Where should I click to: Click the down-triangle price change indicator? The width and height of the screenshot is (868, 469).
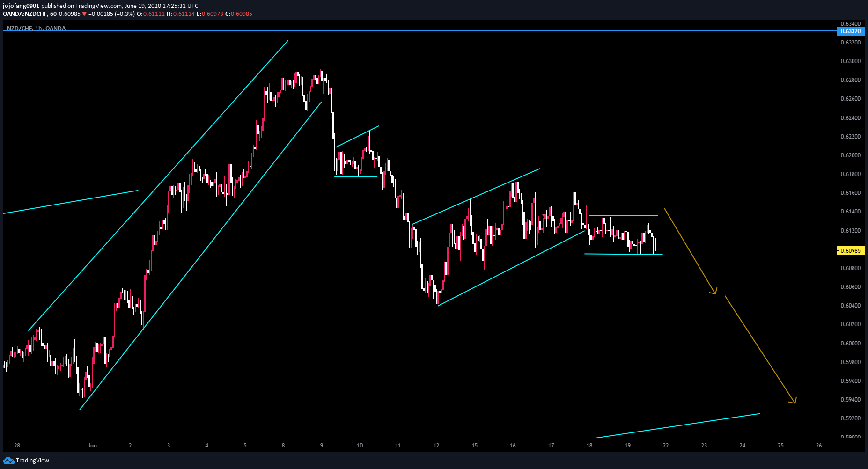pos(84,14)
